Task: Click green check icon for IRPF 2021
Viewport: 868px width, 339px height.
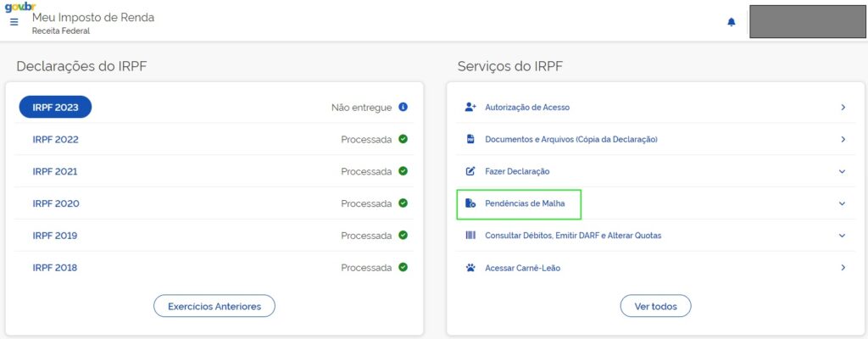Action: point(403,171)
